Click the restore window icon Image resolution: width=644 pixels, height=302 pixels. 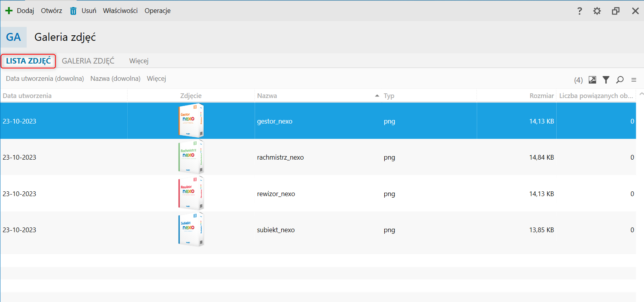(616, 11)
